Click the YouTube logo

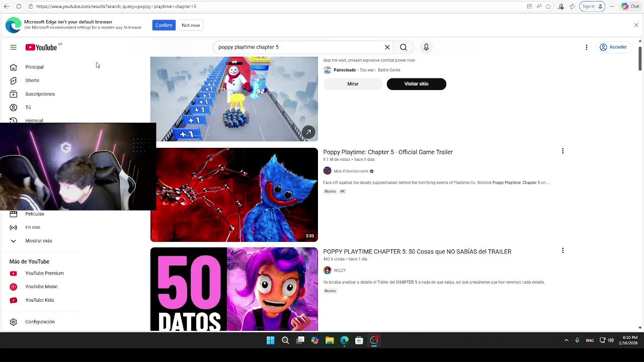coord(41,47)
